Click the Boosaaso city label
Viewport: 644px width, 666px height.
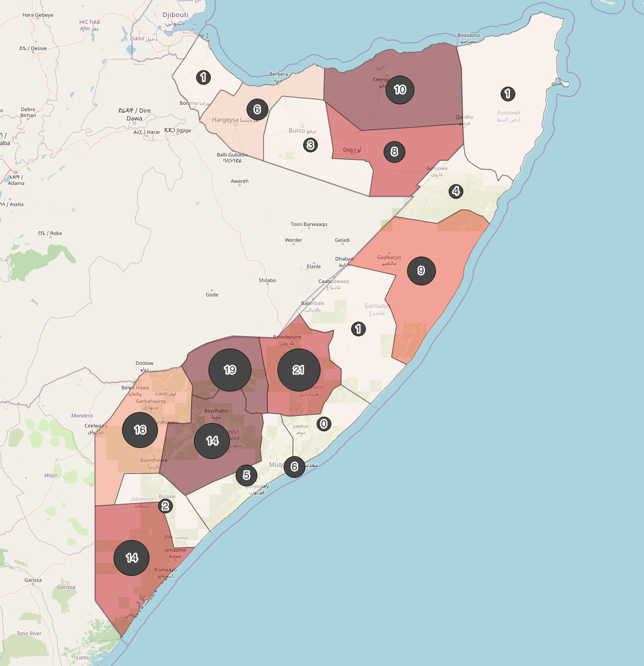tap(468, 35)
